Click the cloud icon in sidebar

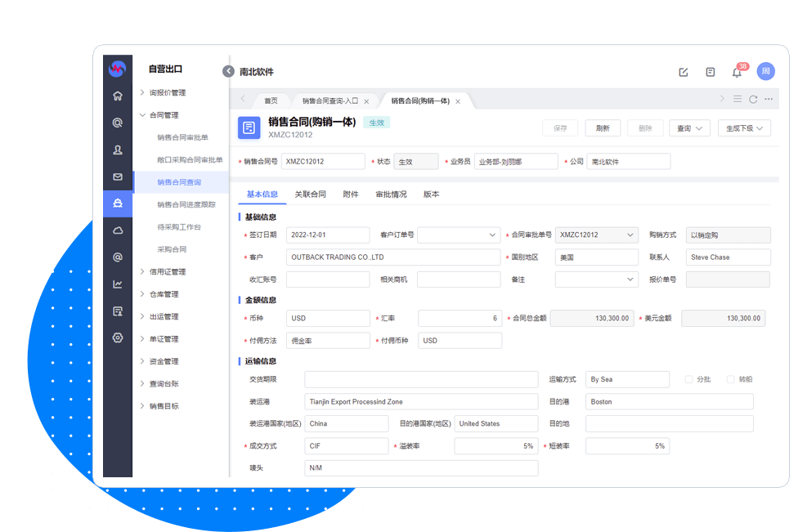[x=118, y=230]
